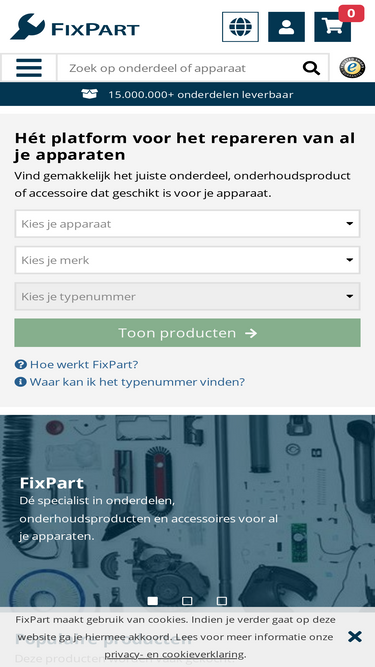
Task: Open the hamburger menu
Action: click(29, 68)
